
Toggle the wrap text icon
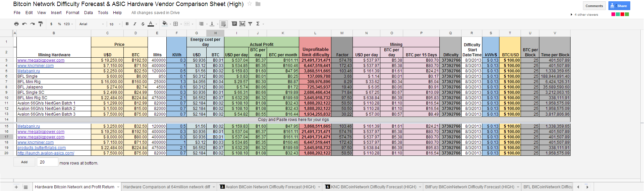[223, 24]
